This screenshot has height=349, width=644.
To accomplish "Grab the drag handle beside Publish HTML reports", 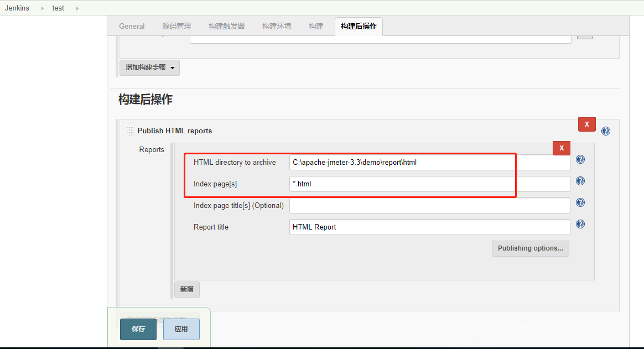I will coord(130,131).
